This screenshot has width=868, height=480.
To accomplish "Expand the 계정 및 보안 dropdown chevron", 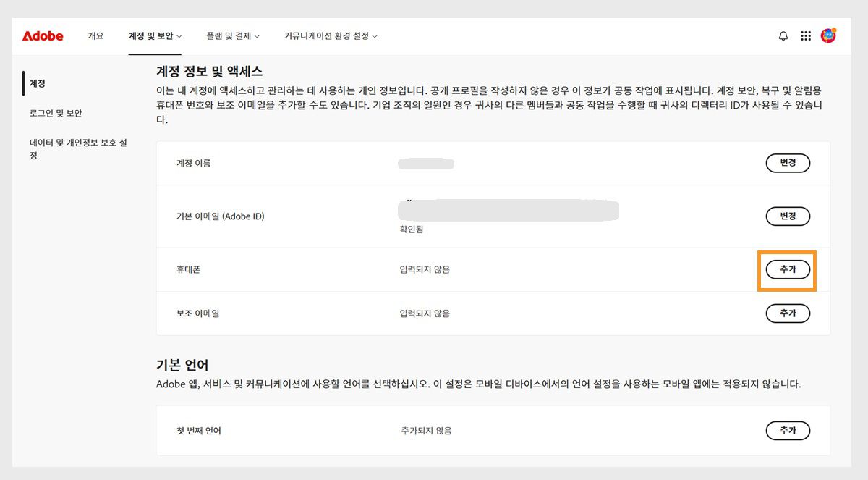I will tap(179, 35).
